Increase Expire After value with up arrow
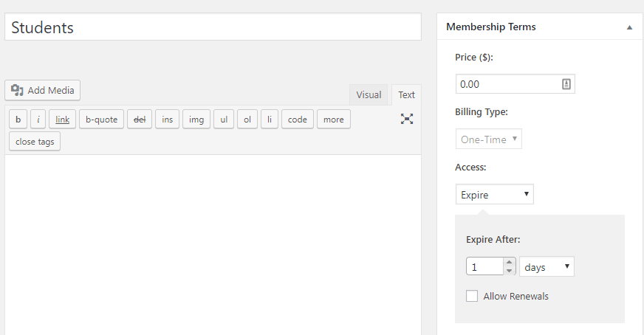Screen dimensions: 644x335 click(510, 262)
